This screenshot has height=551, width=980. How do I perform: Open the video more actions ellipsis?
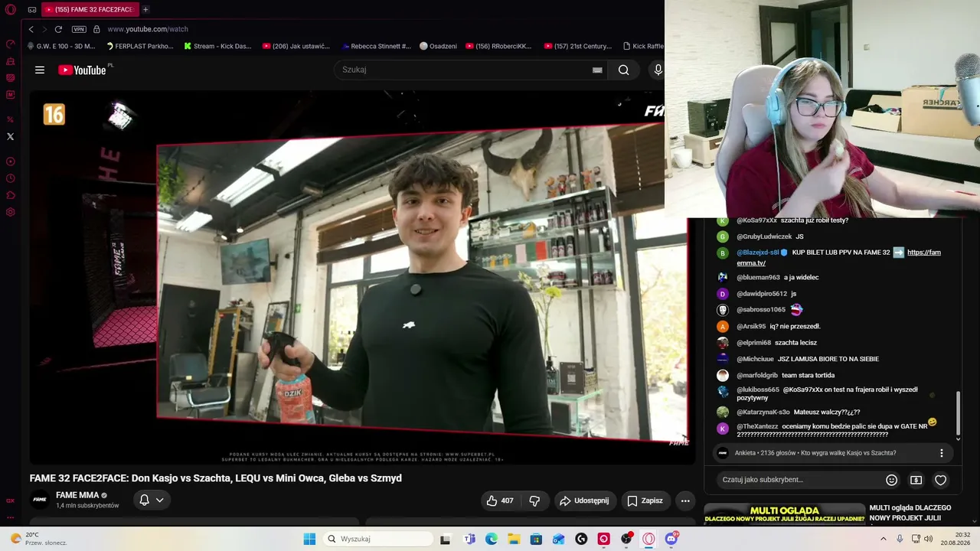click(685, 500)
